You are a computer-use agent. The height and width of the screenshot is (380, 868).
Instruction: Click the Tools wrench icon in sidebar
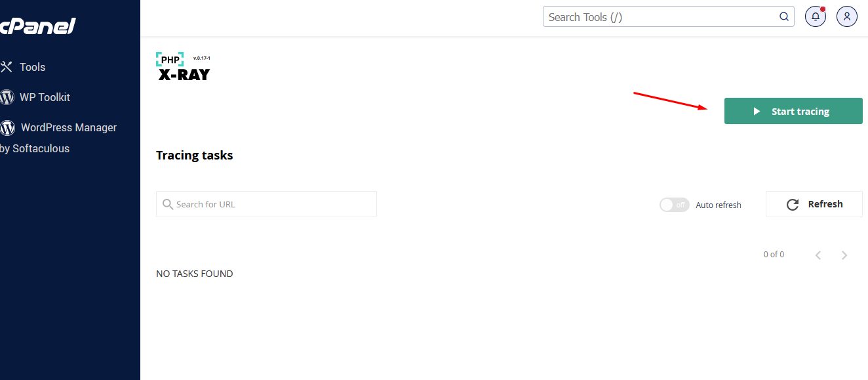pos(7,67)
